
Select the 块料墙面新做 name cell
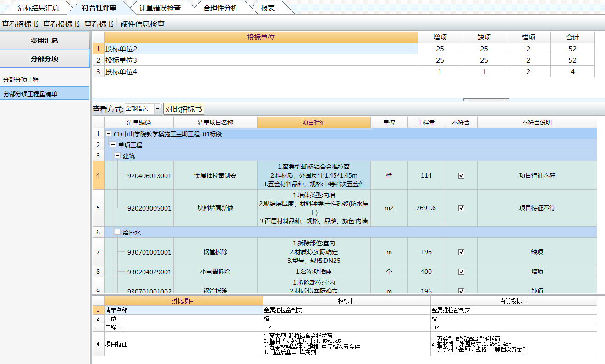tap(215, 208)
